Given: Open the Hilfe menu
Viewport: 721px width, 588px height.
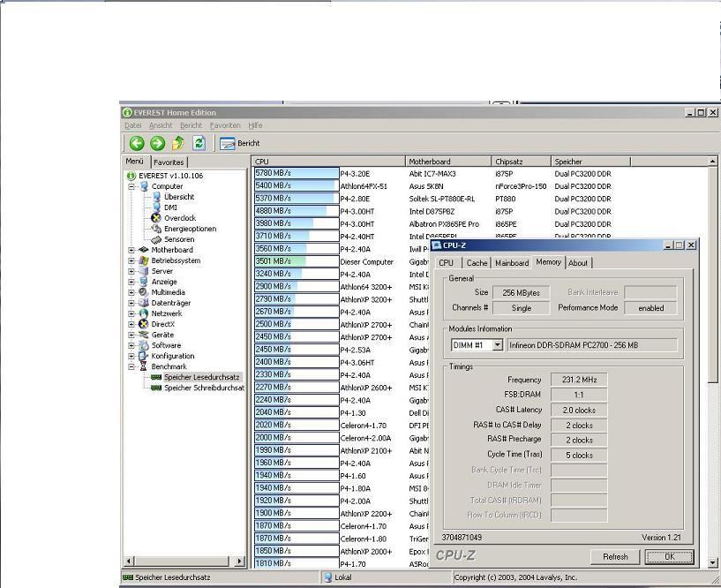Looking at the screenshot, I should (x=255, y=125).
